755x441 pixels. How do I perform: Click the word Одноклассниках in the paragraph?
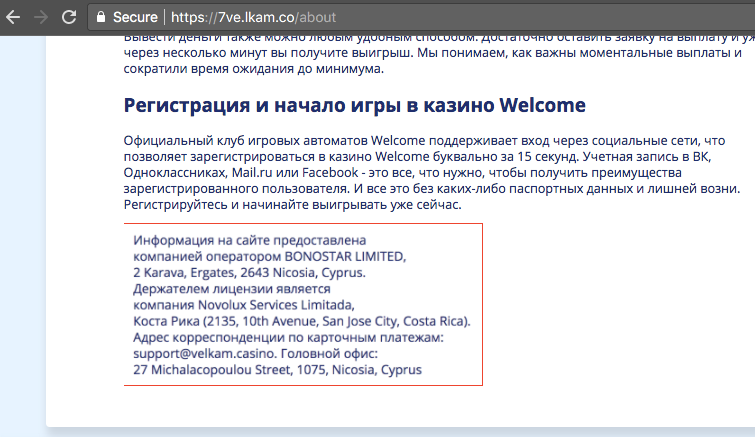click(176, 172)
